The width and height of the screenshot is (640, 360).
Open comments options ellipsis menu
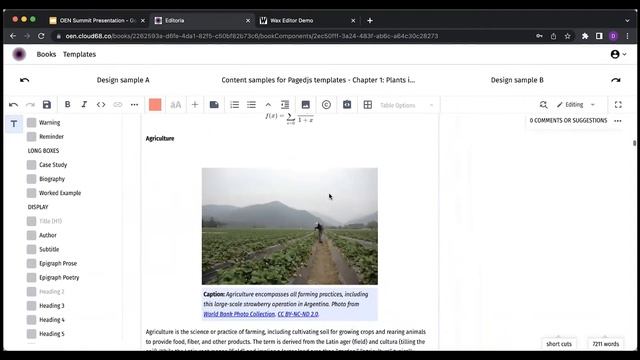coord(618,121)
